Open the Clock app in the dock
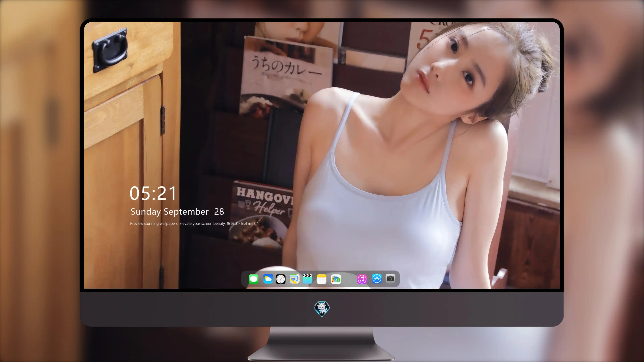This screenshot has height=362, width=644. (281, 279)
